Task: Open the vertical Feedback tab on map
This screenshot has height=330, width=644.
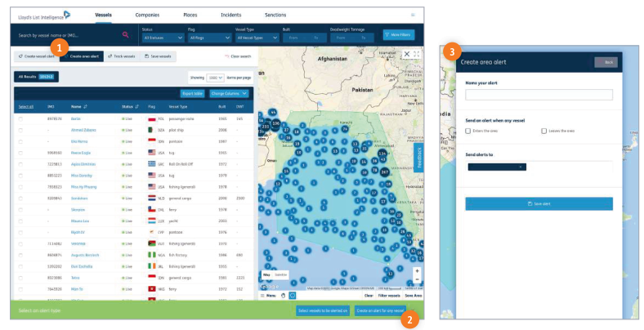Action: pyautogui.click(x=418, y=158)
